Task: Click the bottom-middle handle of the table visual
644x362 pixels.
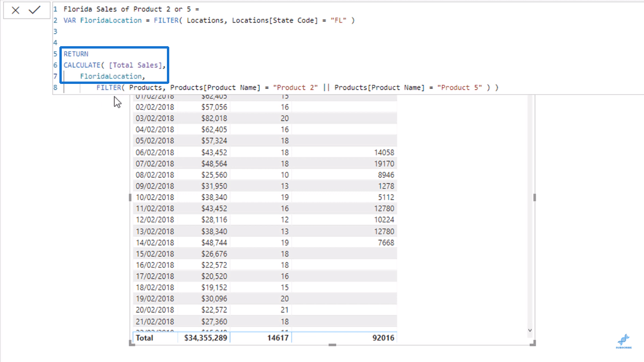Action: pos(332,345)
